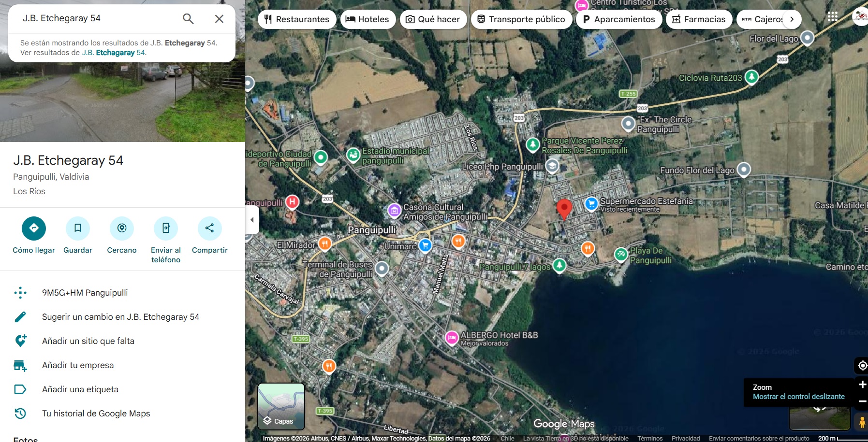
Task: Click Panguipulli 7 lagos park marker
Action: pyautogui.click(x=559, y=265)
